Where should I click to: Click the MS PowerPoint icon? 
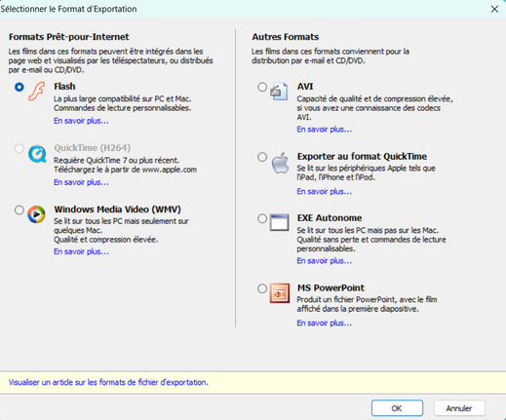[x=280, y=292]
